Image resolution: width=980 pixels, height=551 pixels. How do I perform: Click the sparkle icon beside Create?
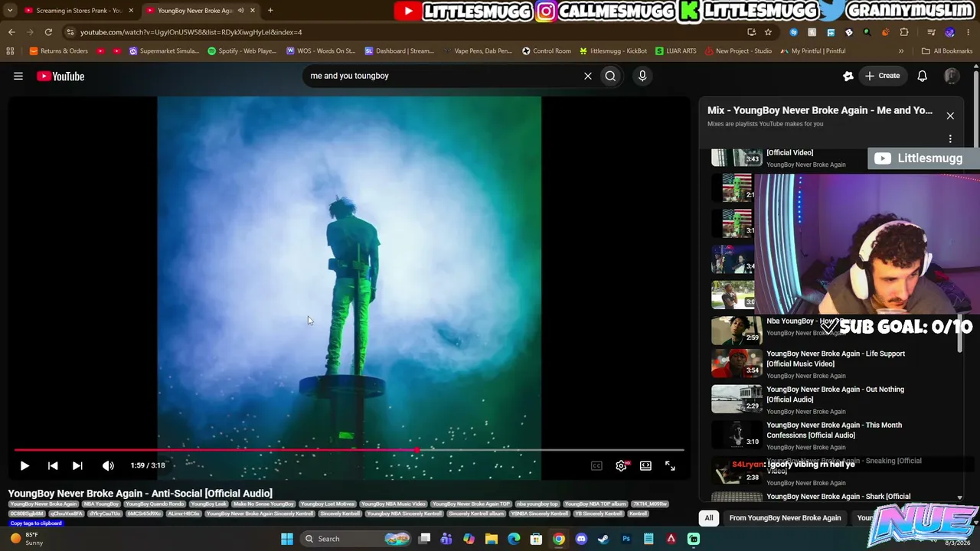click(848, 76)
